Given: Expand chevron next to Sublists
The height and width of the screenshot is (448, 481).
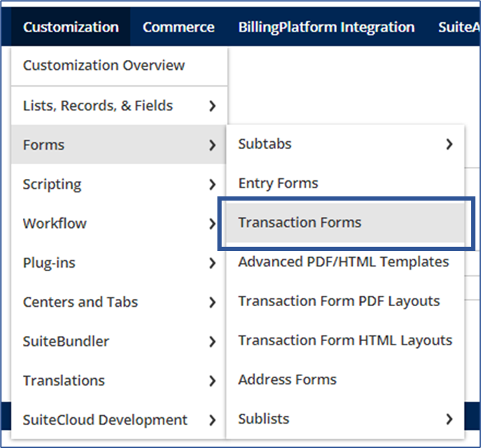Looking at the screenshot, I should [450, 419].
